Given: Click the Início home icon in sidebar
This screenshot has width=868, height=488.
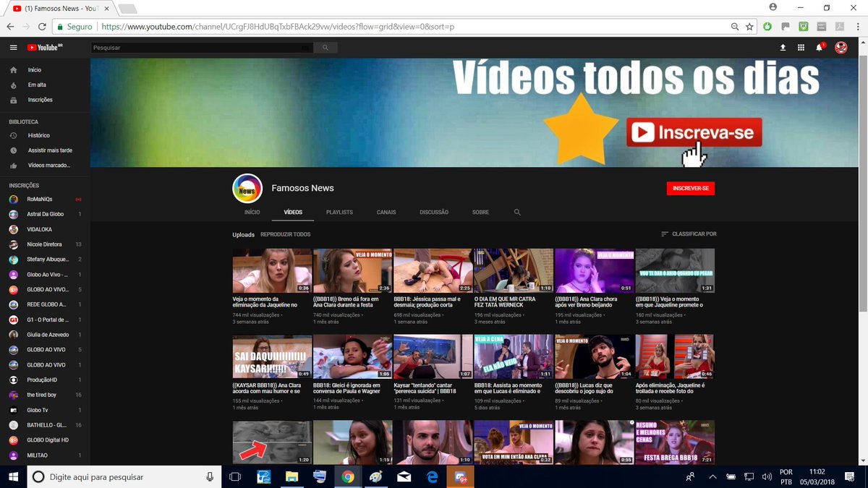Looking at the screenshot, I should coord(13,70).
